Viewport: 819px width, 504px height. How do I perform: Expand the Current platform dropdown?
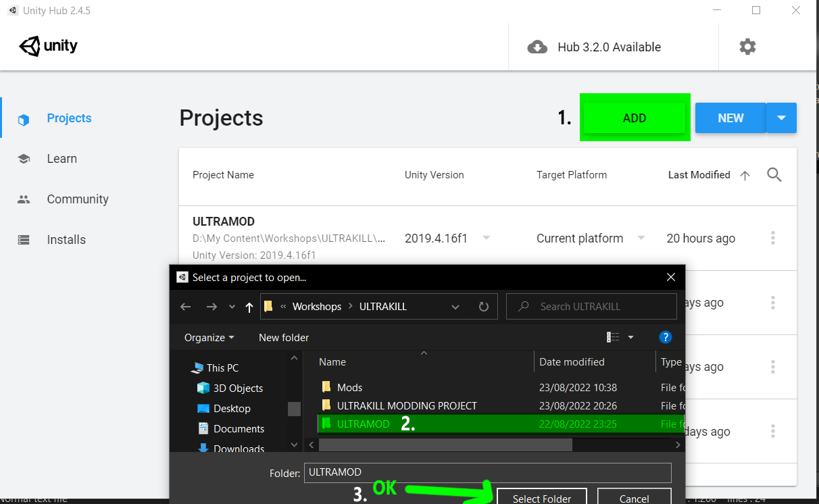pos(641,238)
